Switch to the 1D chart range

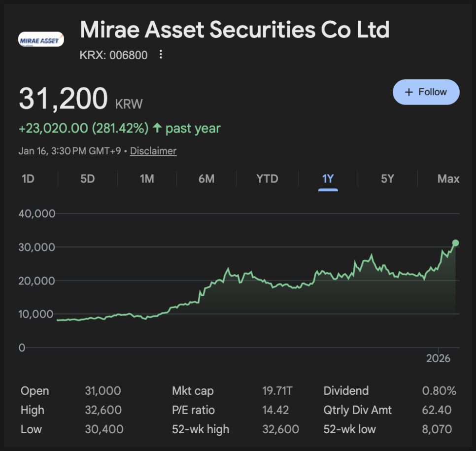pyautogui.click(x=28, y=178)
